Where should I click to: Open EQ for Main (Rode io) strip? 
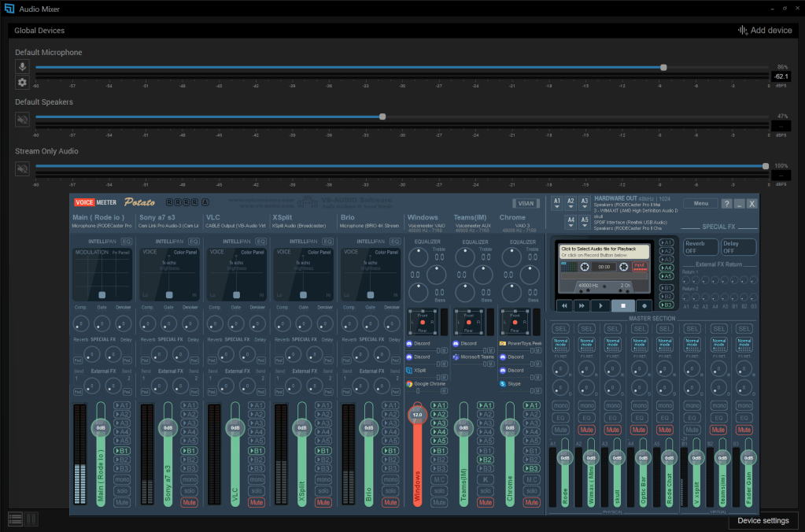126,242
